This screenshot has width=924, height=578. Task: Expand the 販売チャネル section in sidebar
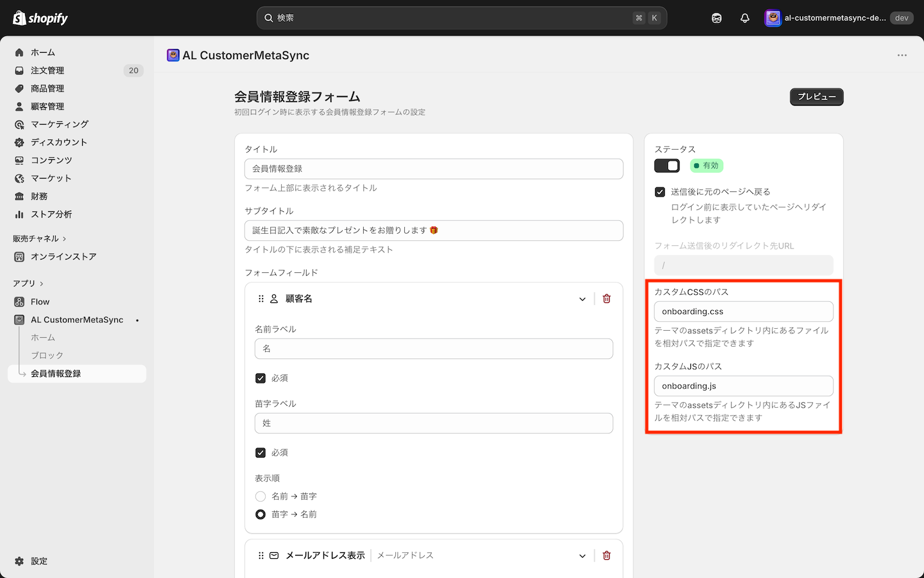pos(40,238)
